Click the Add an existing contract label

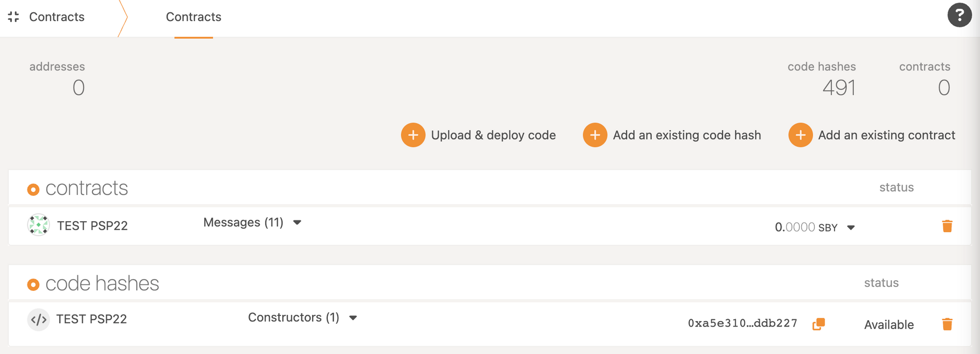point(886,135)
